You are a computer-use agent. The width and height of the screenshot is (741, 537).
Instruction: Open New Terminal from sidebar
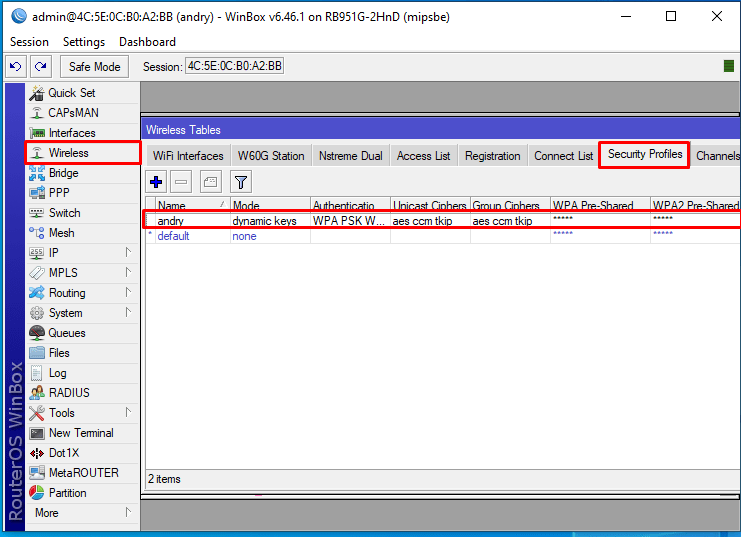[x=80, y=433]
